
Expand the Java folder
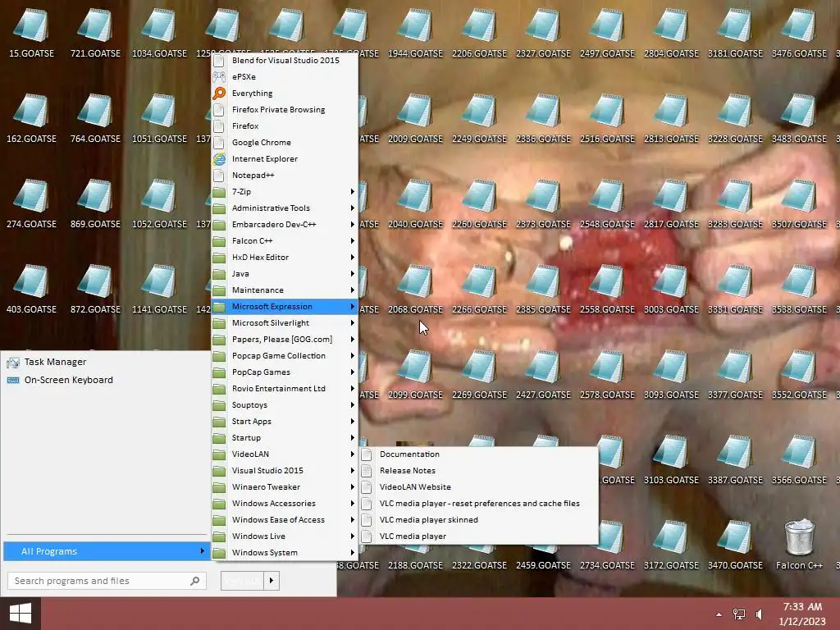tap(285, 274)
